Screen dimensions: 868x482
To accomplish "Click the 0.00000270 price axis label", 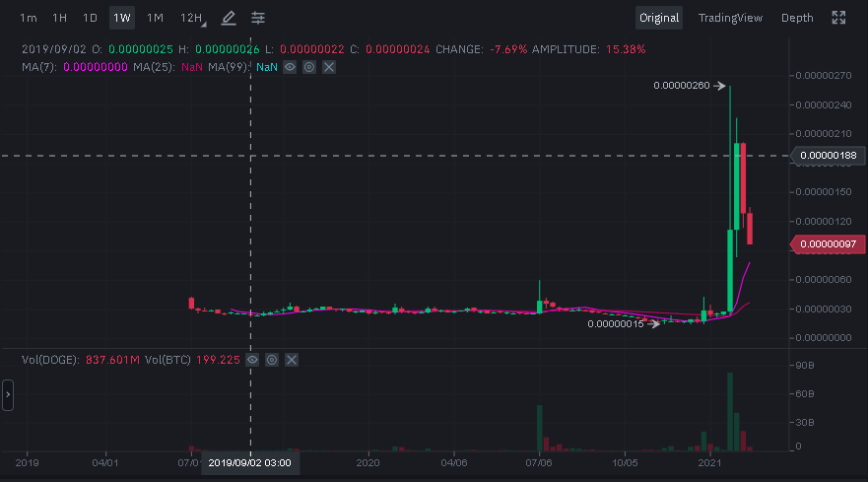I will [824, 75].
